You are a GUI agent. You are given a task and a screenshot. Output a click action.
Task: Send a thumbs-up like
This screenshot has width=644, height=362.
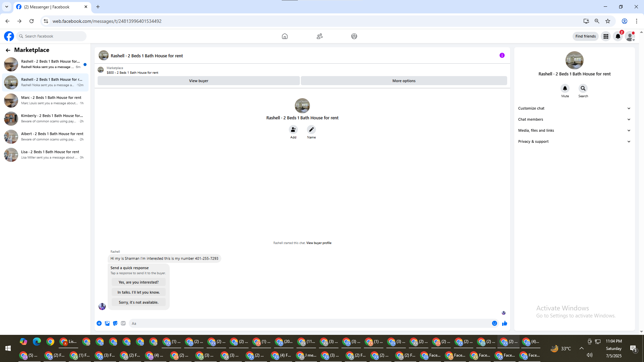coord(504,323)
